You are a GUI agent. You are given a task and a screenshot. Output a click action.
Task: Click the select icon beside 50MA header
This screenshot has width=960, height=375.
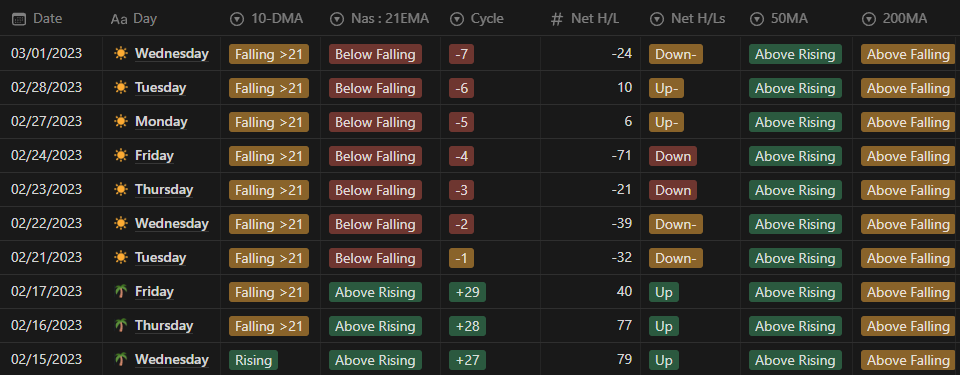click(x=757, y=20)
